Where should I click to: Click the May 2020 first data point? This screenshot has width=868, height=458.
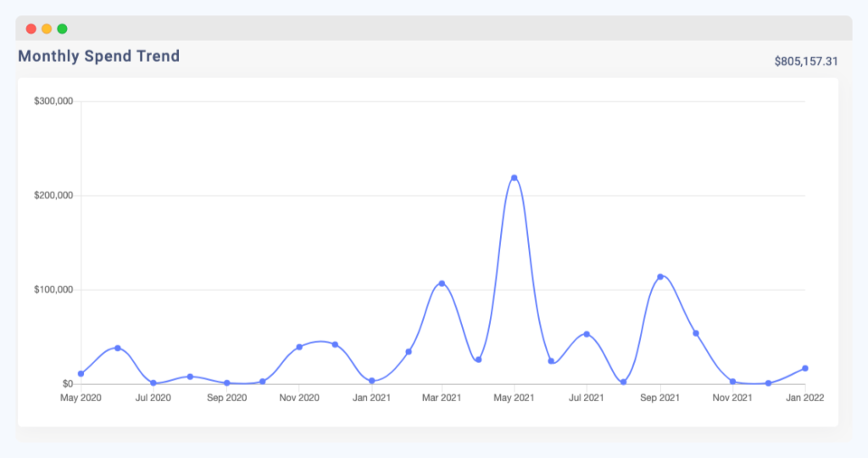tap(81, 373)
